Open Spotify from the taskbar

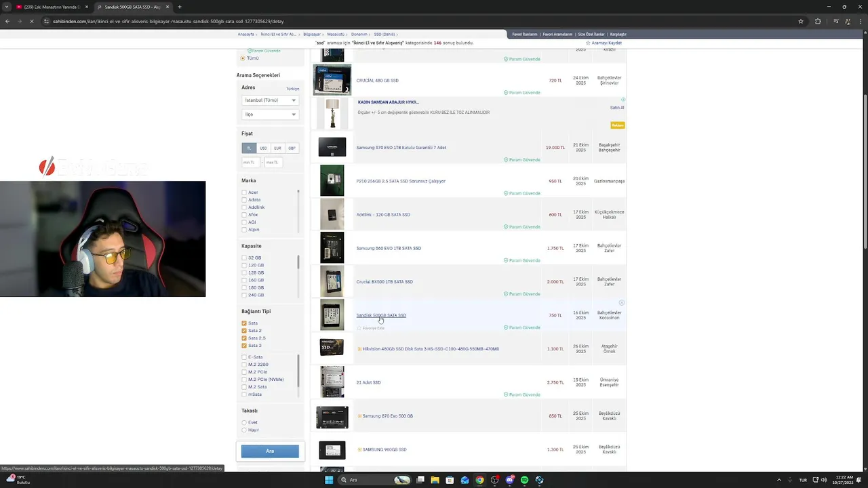click(524, 480)
